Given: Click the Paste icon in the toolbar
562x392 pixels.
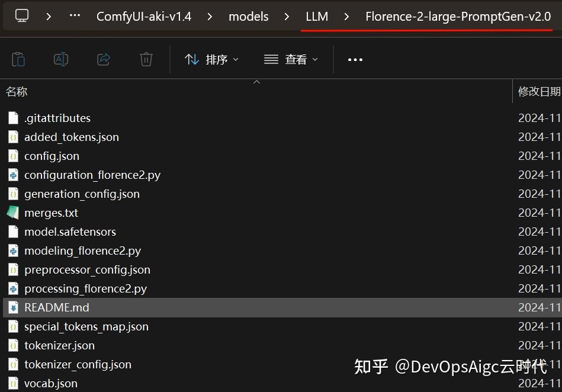Looking at the screenshot, I should [18, 59].
